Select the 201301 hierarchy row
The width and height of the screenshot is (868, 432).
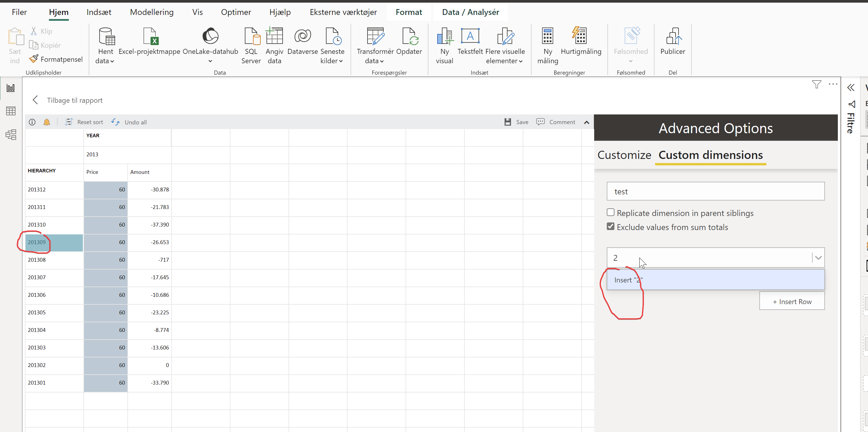click(x=54, y=383)
